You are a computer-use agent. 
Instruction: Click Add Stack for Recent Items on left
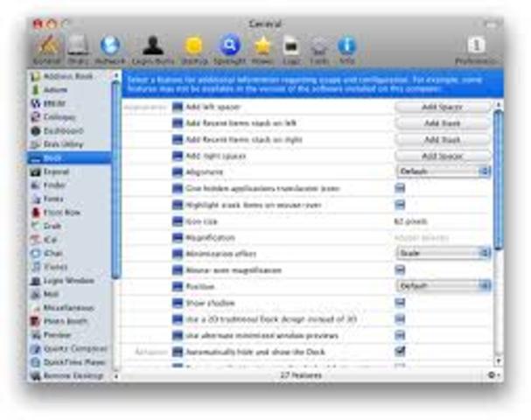[443, 123]
